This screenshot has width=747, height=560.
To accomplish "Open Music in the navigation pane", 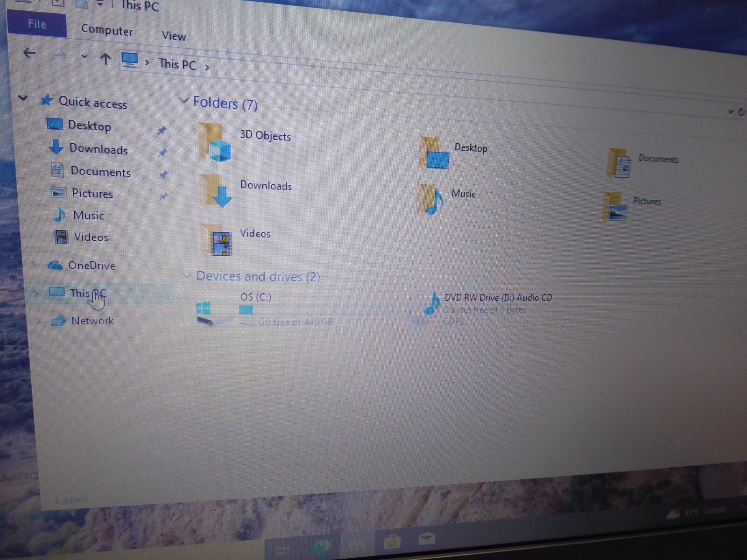I will click(88, 215).
